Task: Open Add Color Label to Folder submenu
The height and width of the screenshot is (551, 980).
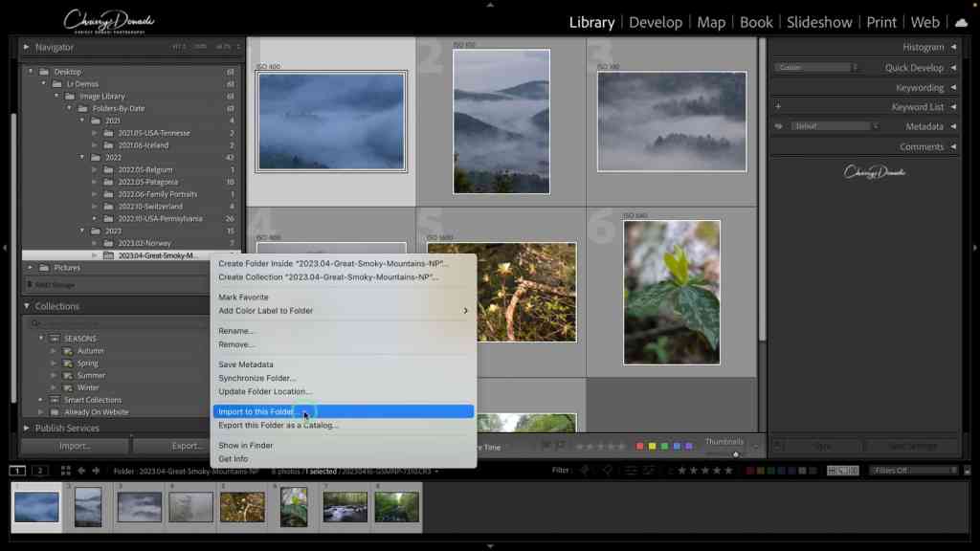Action: 344,311
